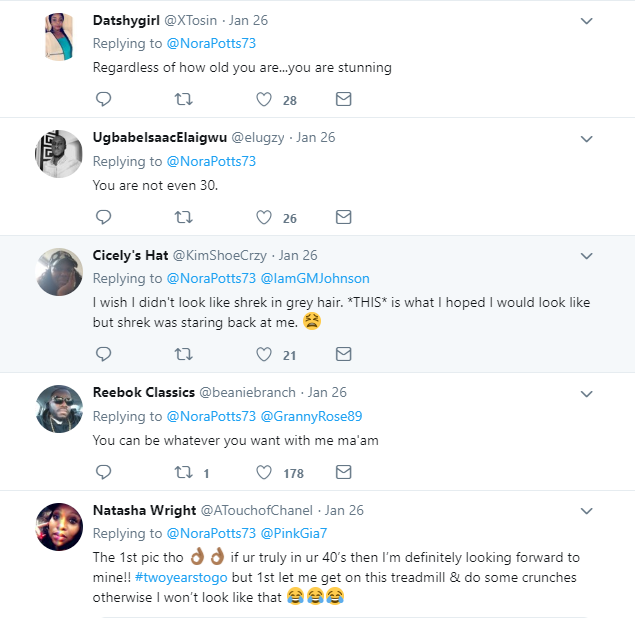The height and width of the screenshot is (618, 635).
Task: Open more options for Datshygirl's tweet
Action: 587,21
